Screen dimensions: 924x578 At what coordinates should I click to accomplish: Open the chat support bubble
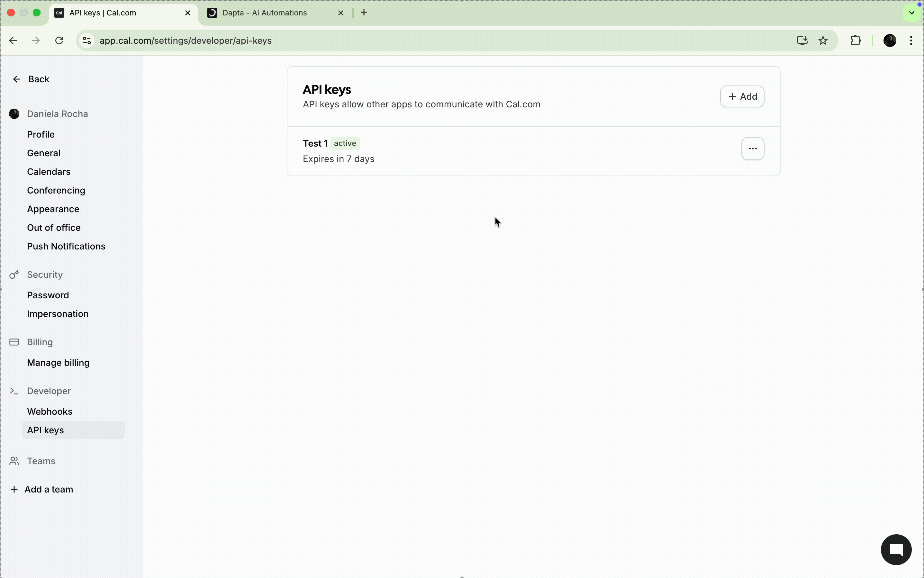(x=896, y=549)
